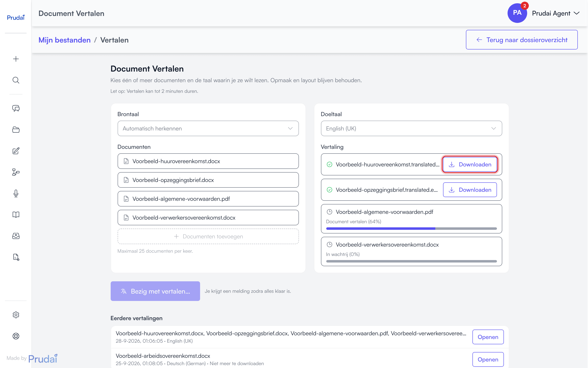Select Voorbeeld-algemene-voorwaarden.pdf in Documenten

pos(208,199)
